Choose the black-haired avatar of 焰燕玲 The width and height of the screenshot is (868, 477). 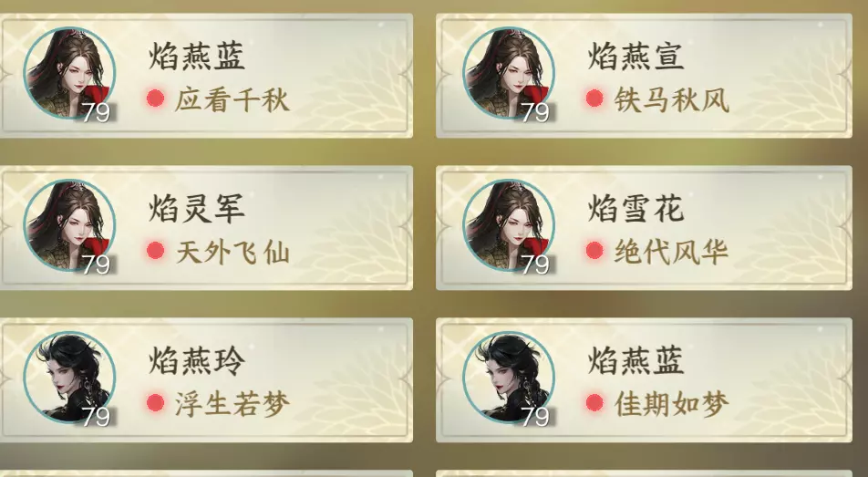tap(69, 377)
